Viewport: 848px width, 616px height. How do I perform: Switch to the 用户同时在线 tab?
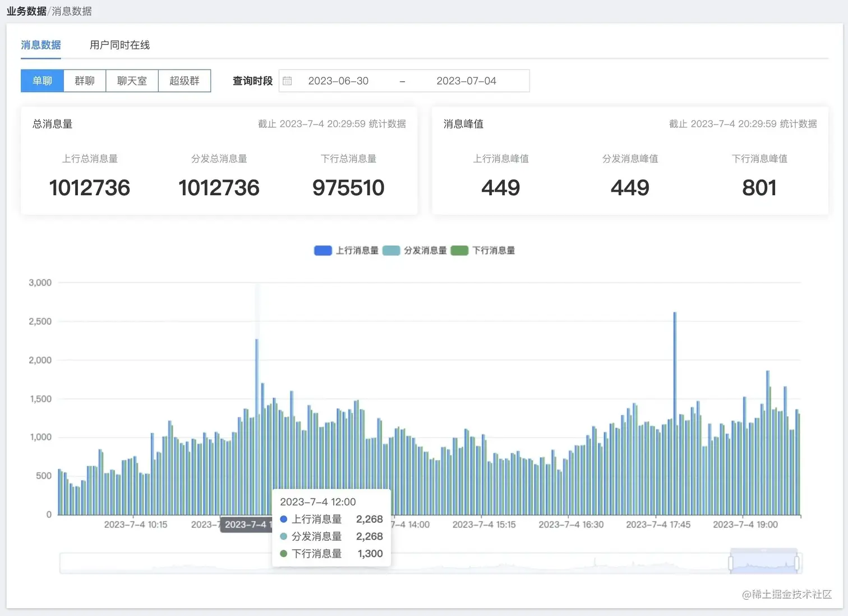point(119,45)
